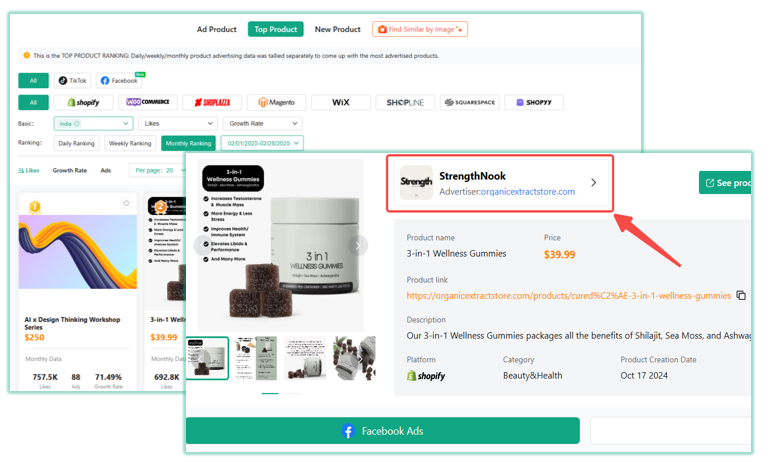This screenshot has height=473, width=773.
Task: Filter stores by Wix
Action: click(x=341, y=102)
